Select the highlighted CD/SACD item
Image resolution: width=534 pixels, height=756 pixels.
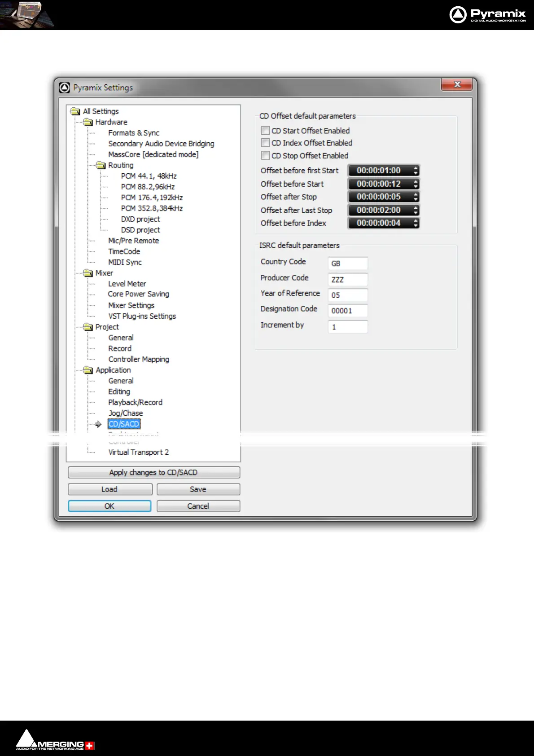click(124, 424)
